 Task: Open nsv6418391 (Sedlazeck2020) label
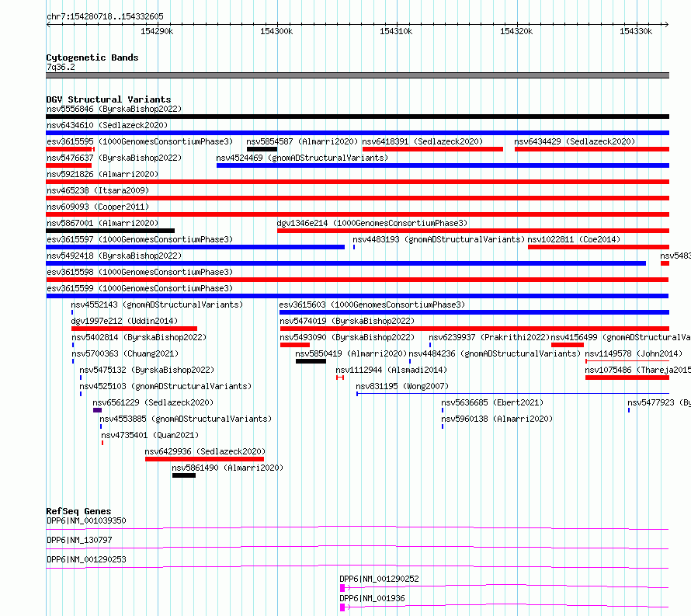[x=422, y=141]
